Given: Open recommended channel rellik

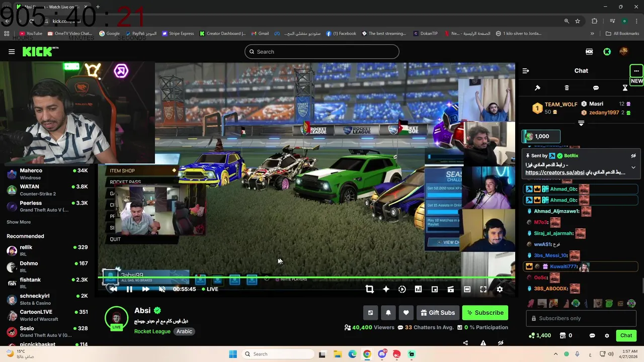Looking at the screenshot, I should coord(48,250).
